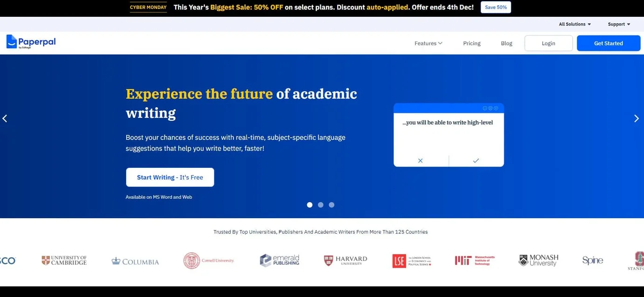The image size is (644, 297).
Task: Click the MIT logo
Action: coord(475,261)
